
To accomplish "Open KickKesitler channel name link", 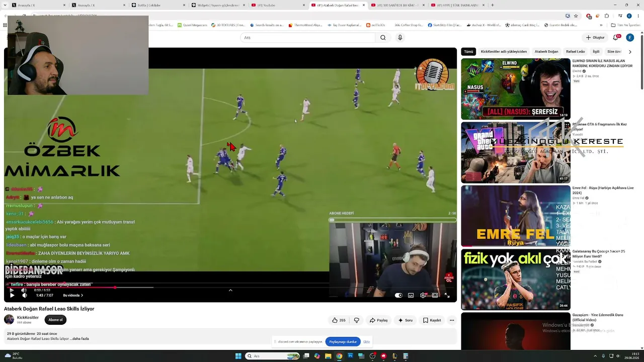I will pos(28,318).
